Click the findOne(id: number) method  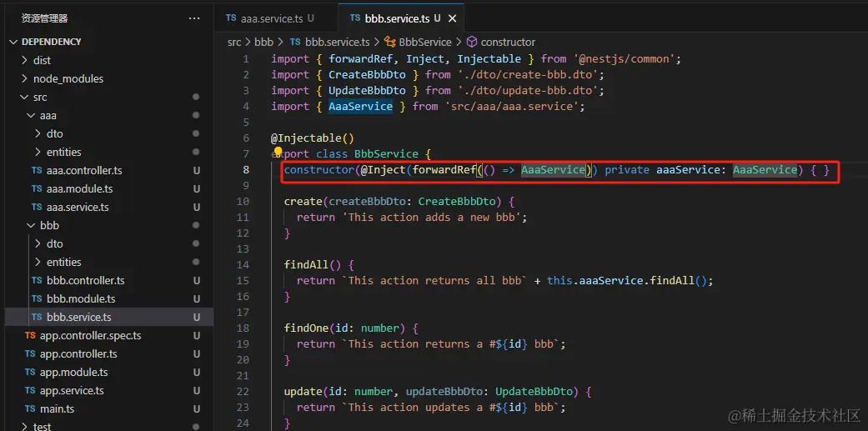[344, 328]
